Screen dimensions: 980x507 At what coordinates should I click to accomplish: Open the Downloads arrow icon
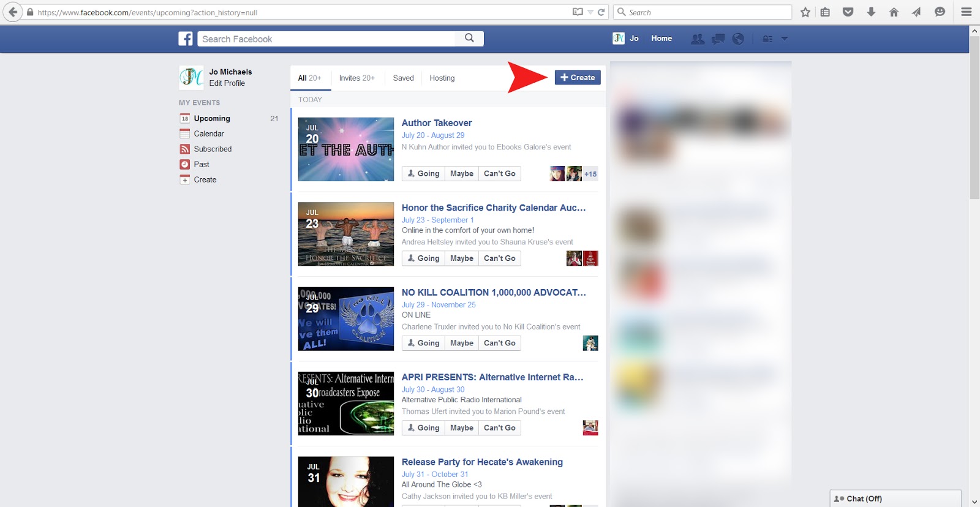coord(871,12)
